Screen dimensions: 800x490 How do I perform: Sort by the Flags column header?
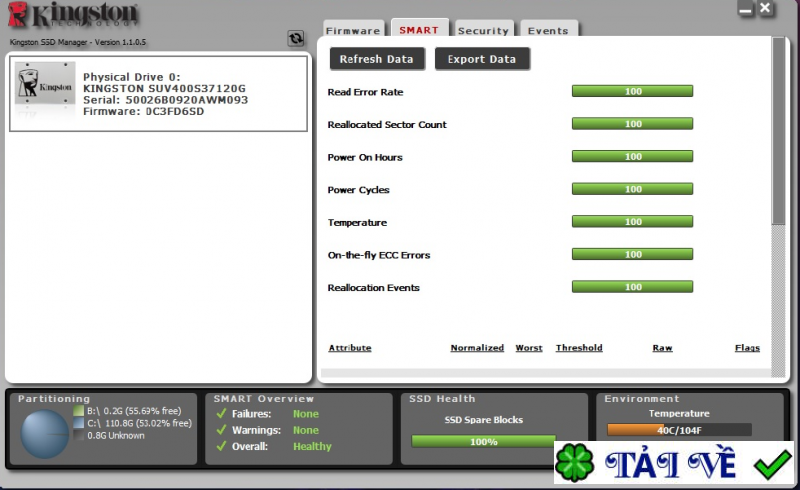point(747,348)
